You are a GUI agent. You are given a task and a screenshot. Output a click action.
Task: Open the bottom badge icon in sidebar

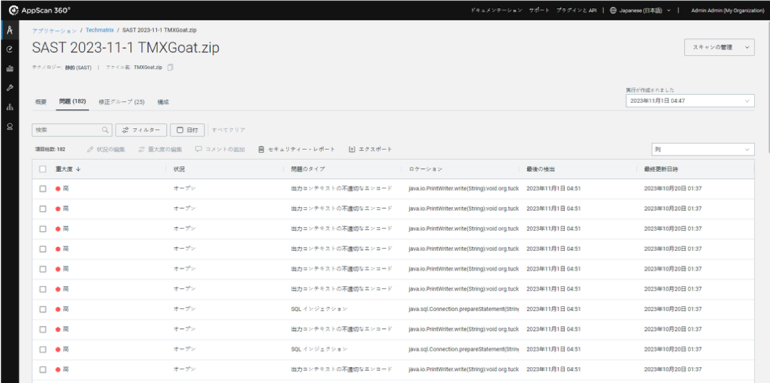click(9, 126)
